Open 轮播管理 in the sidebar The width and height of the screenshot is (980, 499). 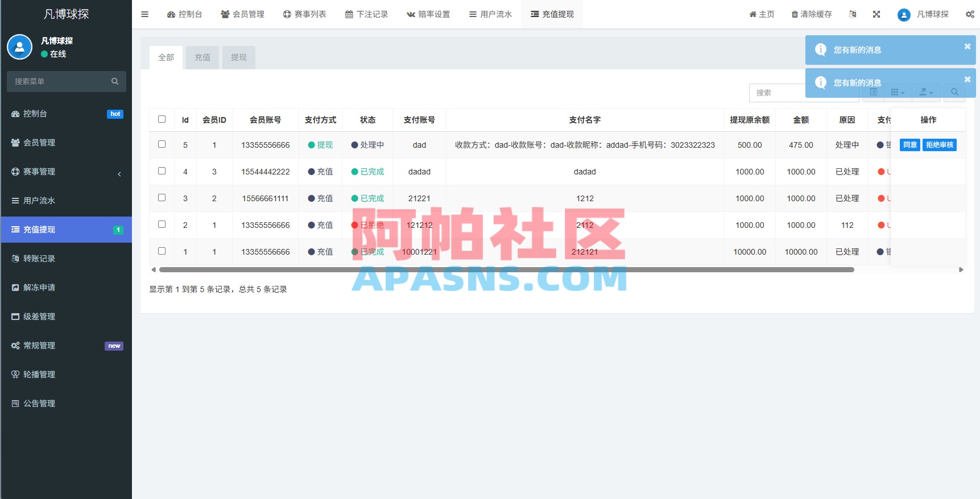(67, 375)
